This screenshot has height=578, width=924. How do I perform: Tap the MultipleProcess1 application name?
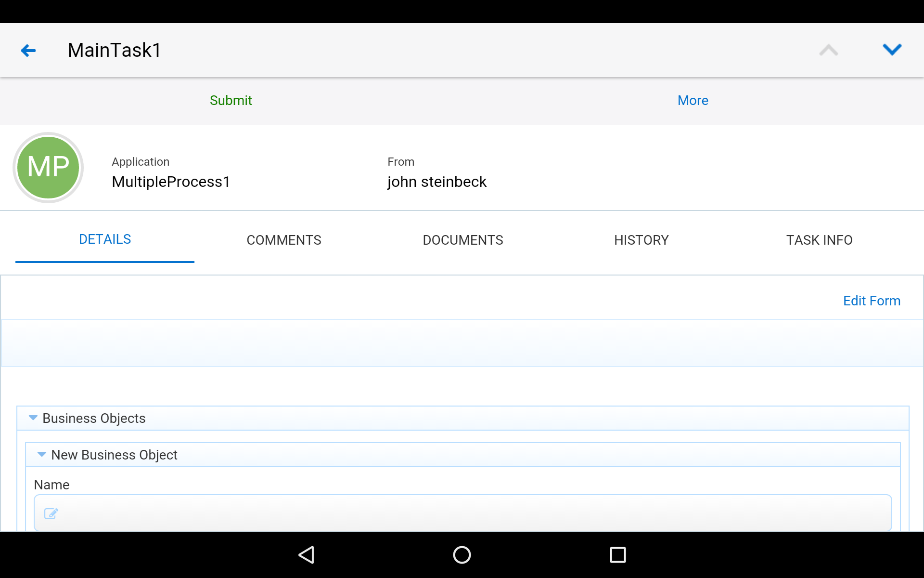coord(171,182)
